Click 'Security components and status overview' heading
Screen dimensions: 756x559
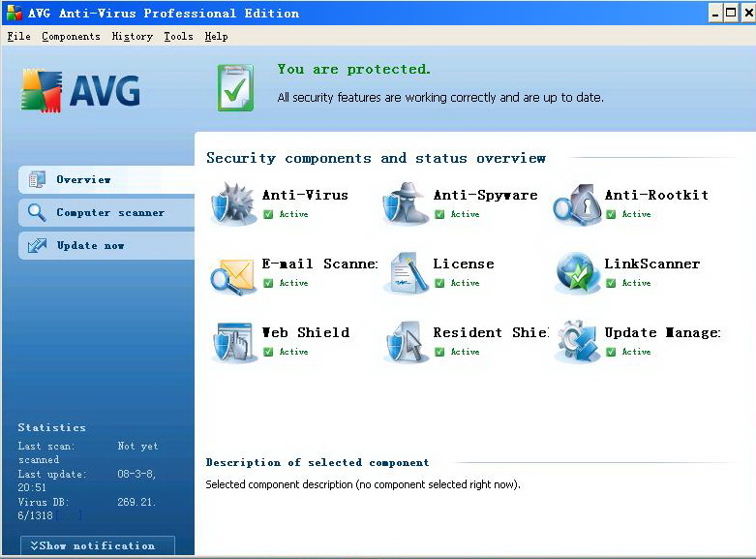[377, 158]
